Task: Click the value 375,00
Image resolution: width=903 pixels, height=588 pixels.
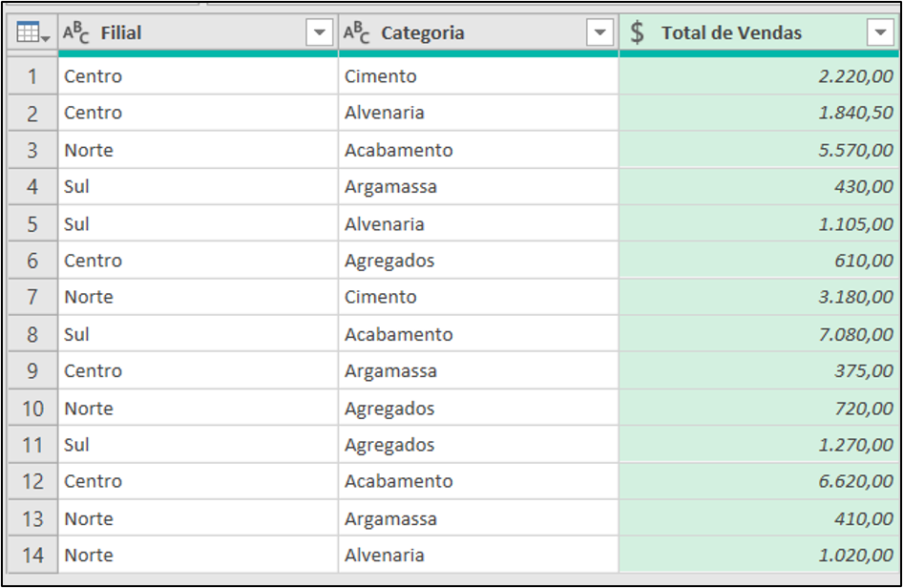Action: [864, 371]
